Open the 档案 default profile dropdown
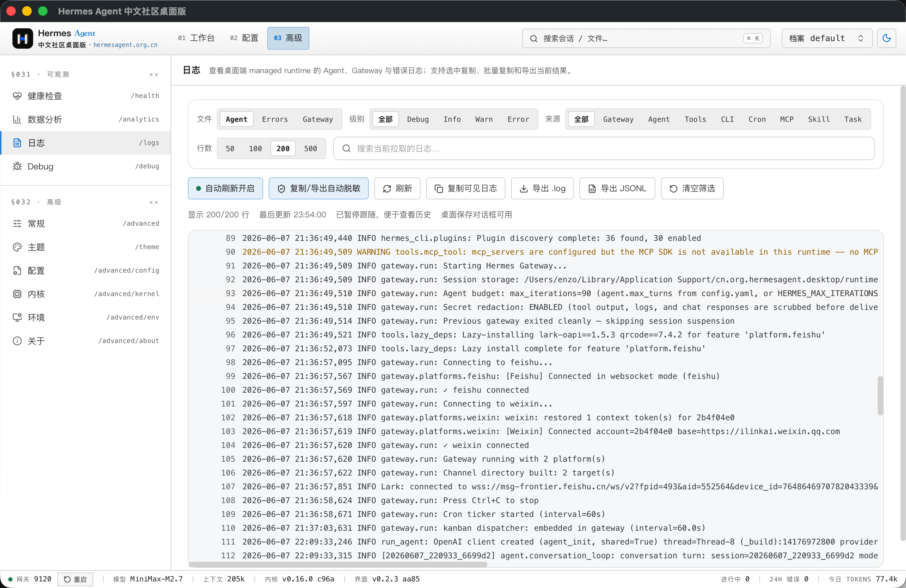Screen dimensions: 906x588 [x=827, y=38]
